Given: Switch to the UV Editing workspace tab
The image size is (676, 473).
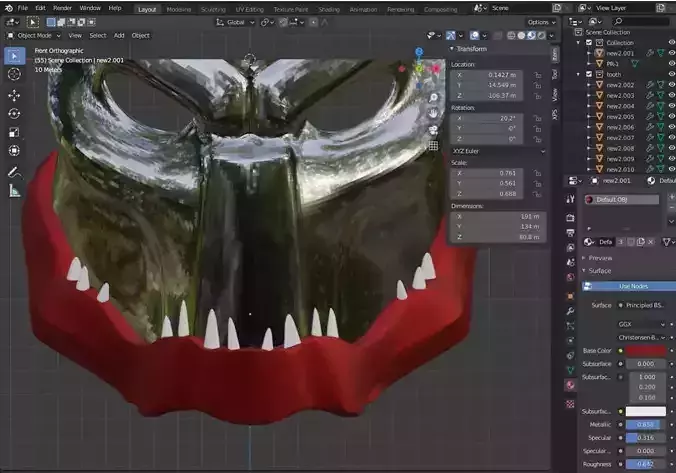Looking at the screenshot, I should [x=250, y=9].
